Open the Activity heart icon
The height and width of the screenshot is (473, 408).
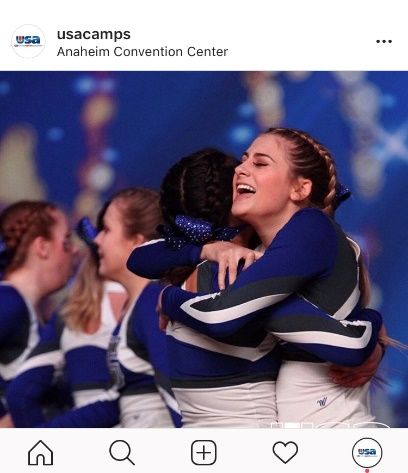click(x=285, y=452)
